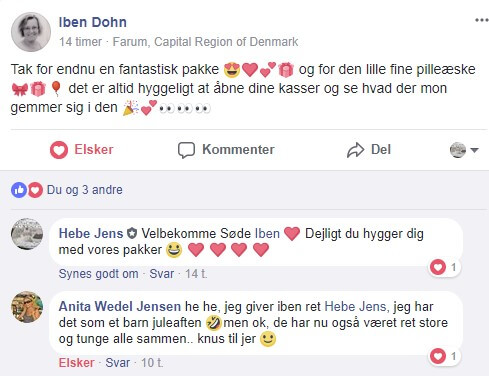Viewport: 489px width, 376px height.
Task: Click the Elsker heart reaction button
Action: click(82, 150)
